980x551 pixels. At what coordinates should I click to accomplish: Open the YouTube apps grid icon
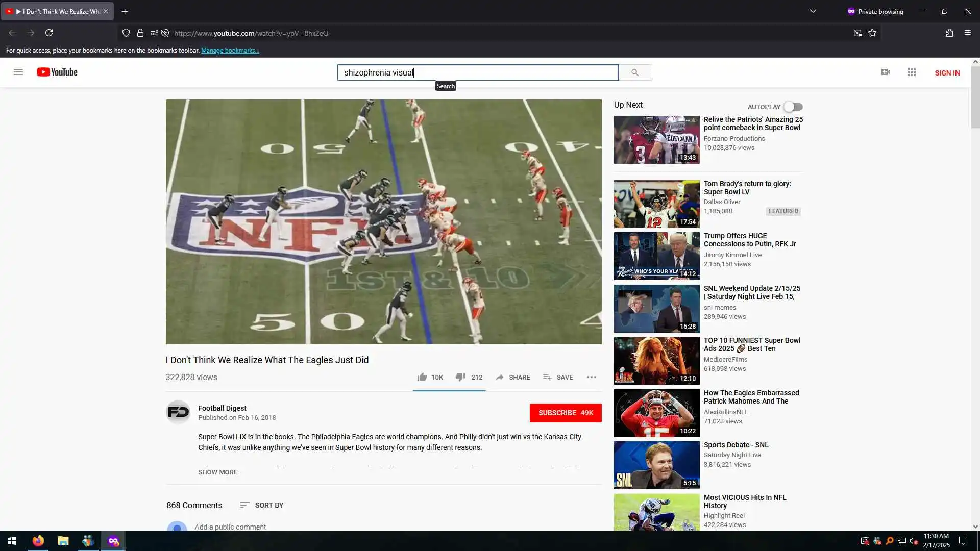click(x=911, y=72)
